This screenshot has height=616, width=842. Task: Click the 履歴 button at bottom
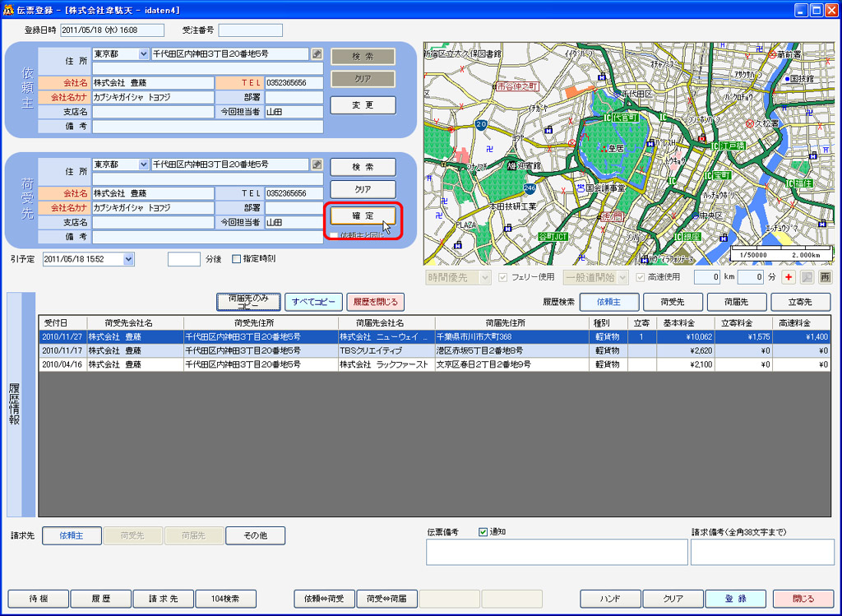[101, 598]
